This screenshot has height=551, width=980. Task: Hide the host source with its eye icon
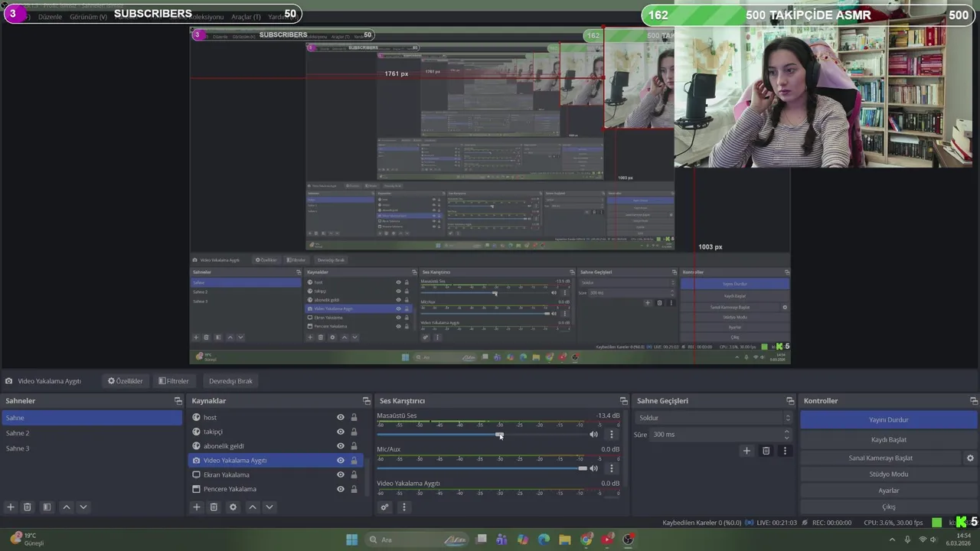(x=341, y=417)
